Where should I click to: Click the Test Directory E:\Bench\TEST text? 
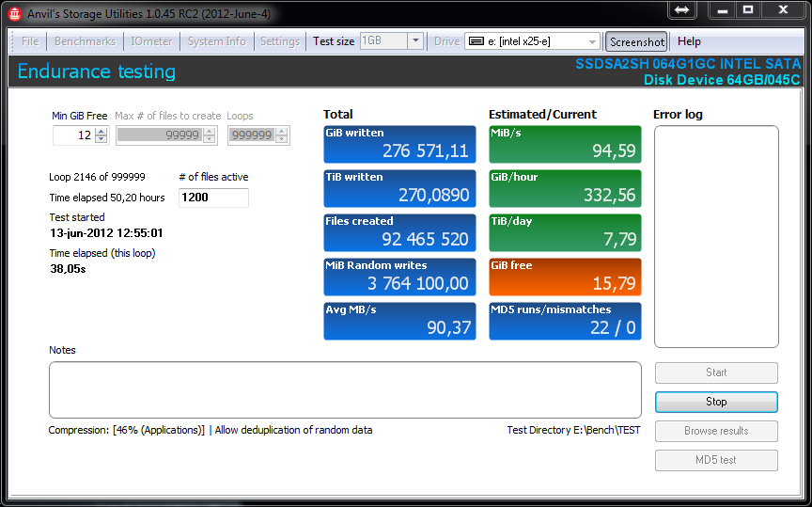[573, 430]
